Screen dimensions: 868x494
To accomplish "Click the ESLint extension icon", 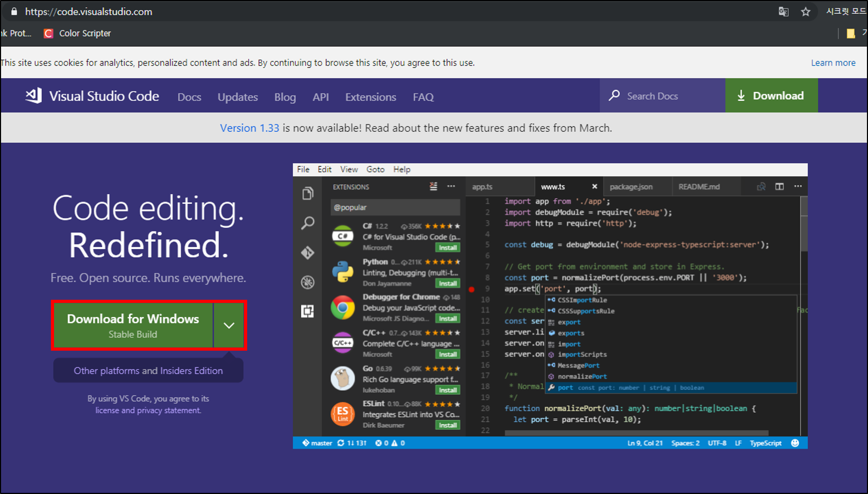I will pos(343,414).
